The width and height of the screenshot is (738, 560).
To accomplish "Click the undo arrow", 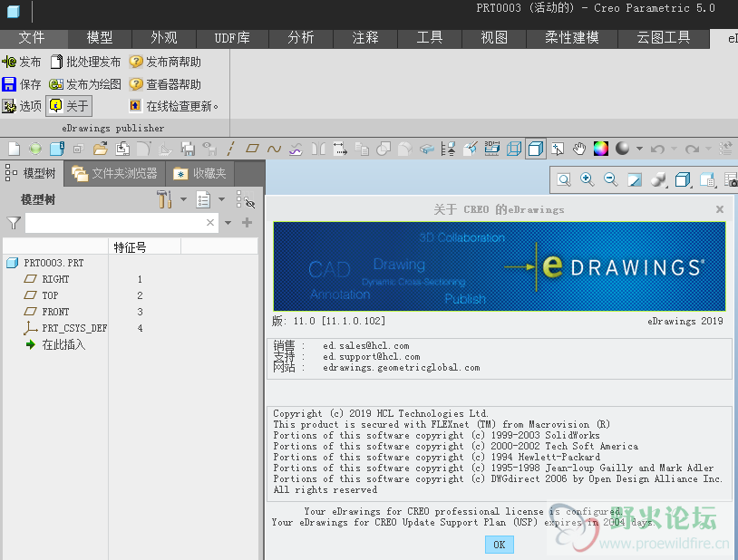I will click(x=657, y=150).
